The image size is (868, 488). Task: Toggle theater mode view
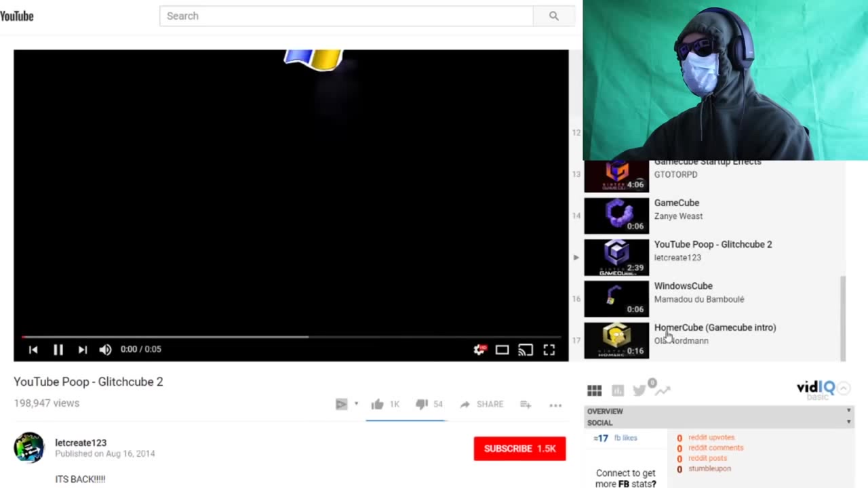click(502, 350)
